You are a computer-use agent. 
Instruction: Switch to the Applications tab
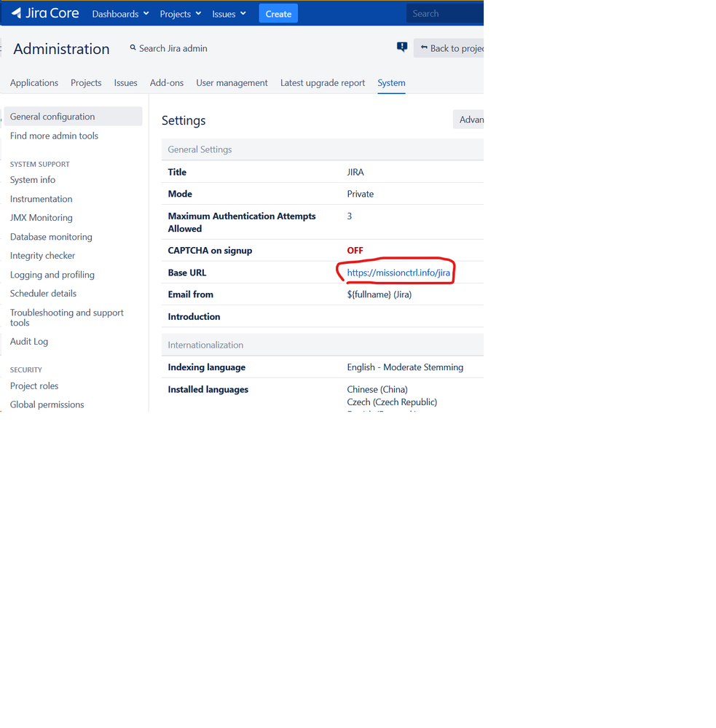pos(34,82)
